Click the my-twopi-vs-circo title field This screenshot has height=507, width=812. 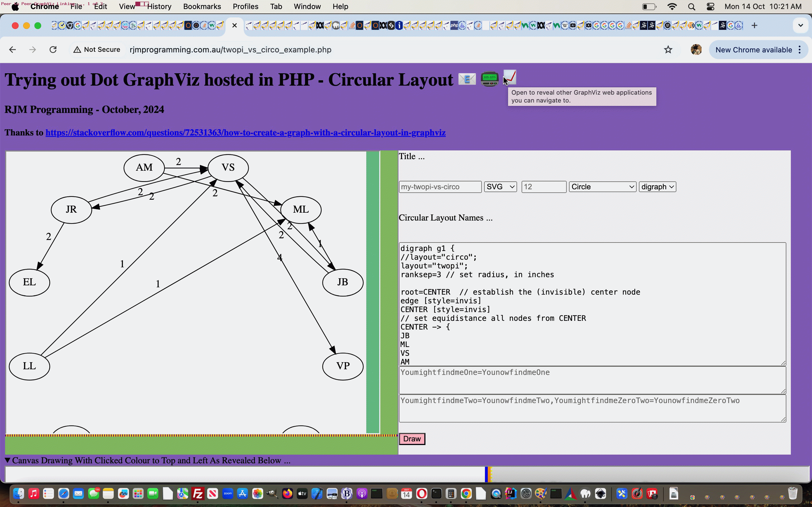click(440, 187)
